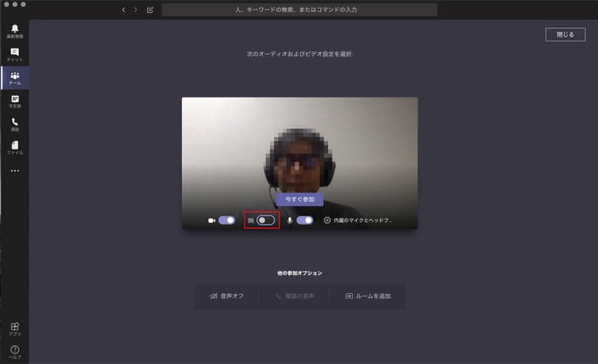Click the 今すぐ参加 join now button
This screenshot has height=364, width=598.
300,199
